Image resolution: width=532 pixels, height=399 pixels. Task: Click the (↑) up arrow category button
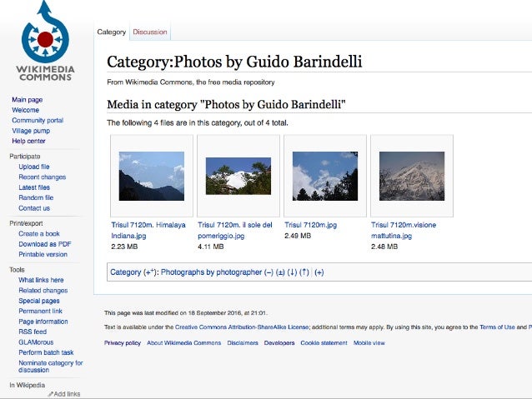point(304,272)
